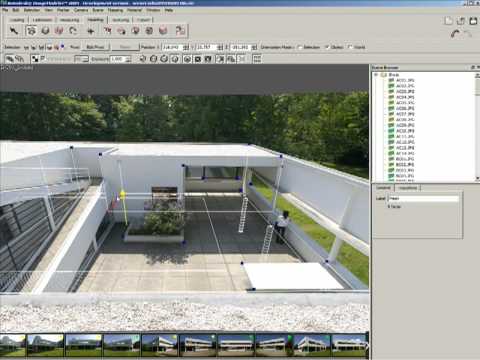This screenshot has width=480, height=360.
Task: Select the curved rotate arrow tool
Action: [73, 31]
